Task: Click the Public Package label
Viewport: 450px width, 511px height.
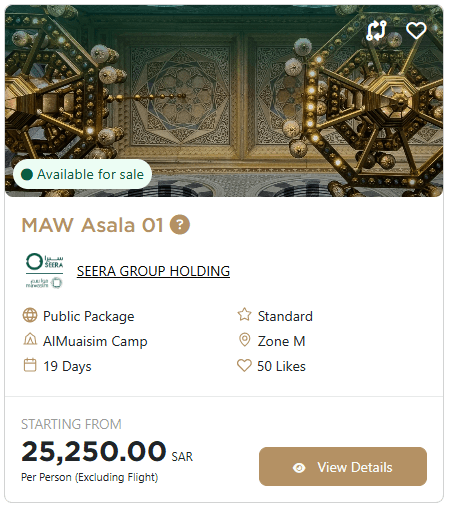Action: [x=89, y=316]
